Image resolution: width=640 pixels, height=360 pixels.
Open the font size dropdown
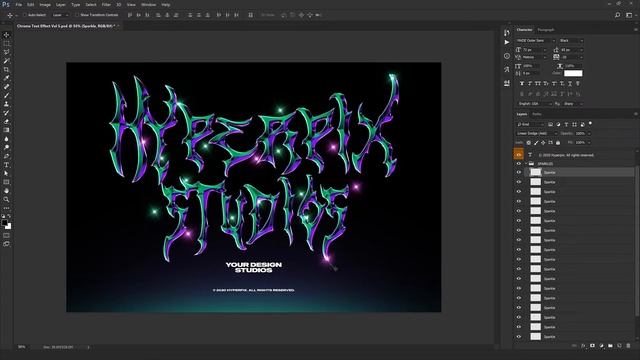(x=534, y=50)
